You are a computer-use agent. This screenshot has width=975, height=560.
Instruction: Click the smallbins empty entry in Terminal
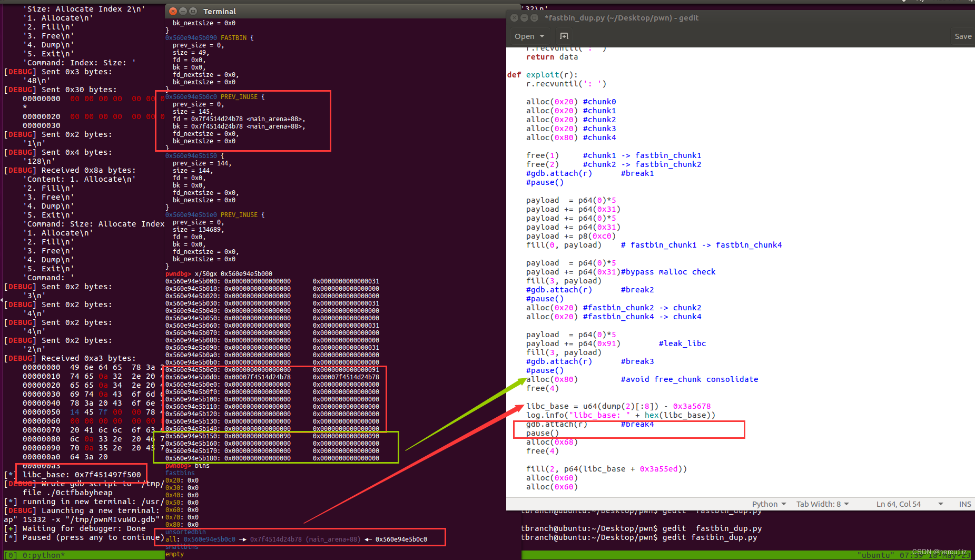(x=175, y=554)
